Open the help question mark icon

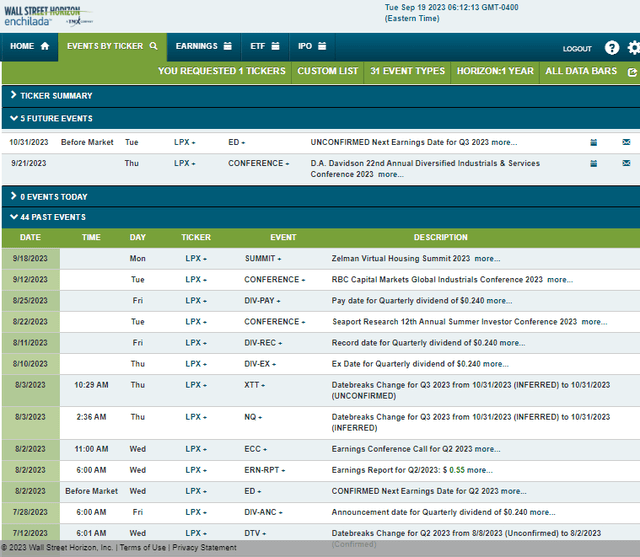tap(611, 48)
